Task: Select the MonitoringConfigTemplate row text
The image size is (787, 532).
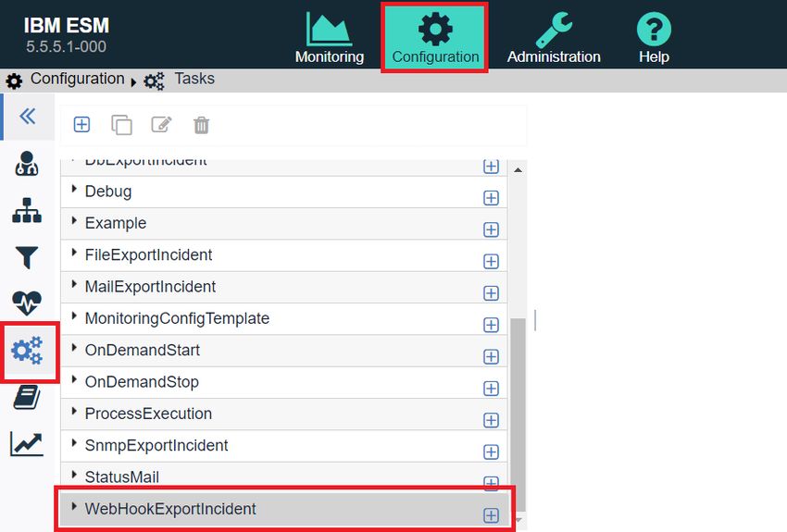Action: (177, 318)
